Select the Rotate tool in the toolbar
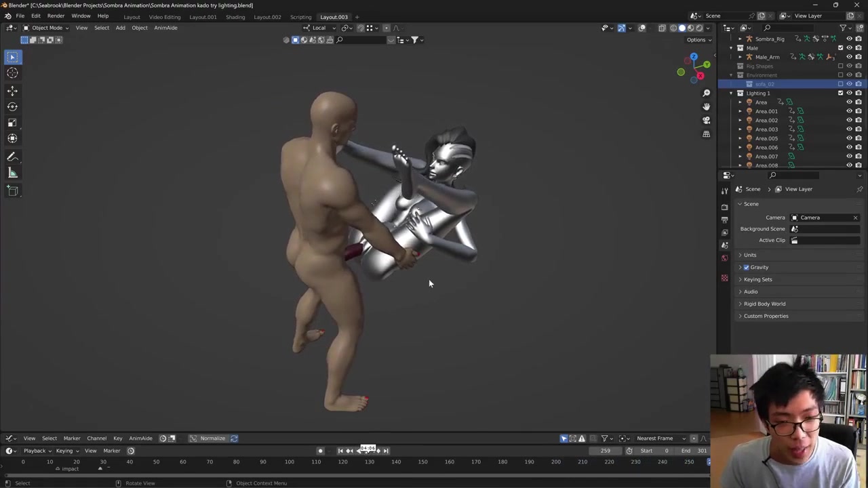868x488 pixels. pyautogui.click(x=12, y=106)
